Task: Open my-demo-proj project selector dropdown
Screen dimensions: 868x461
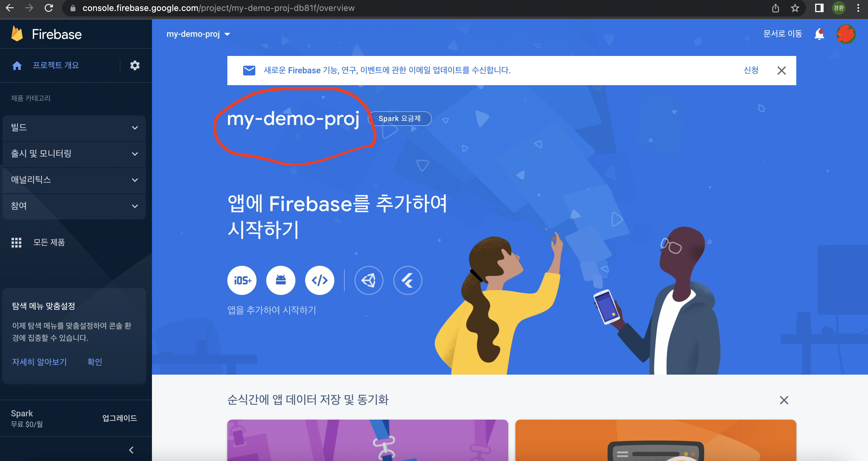Action: coord(198,34)
